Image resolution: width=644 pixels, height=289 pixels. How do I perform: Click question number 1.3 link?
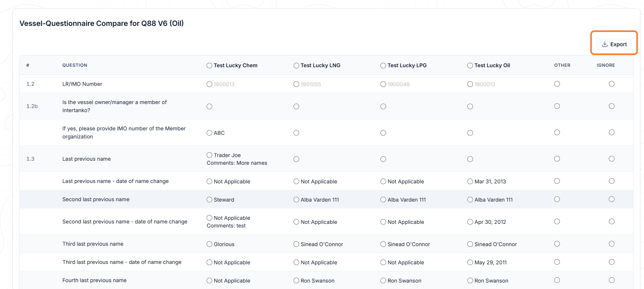click(30, 159)
